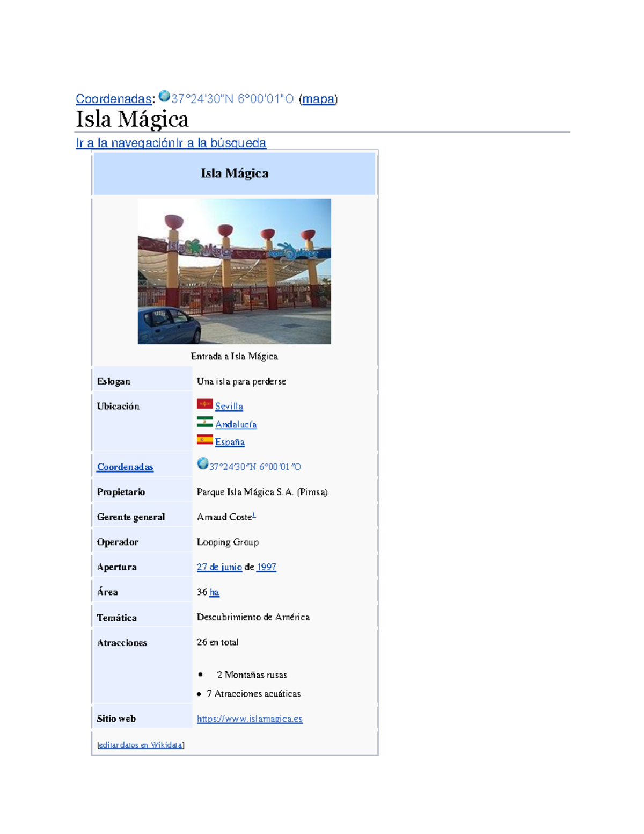Viewport: 644px width, 834px height.
Task: Open the Sevilla link
Action: point(229,407)
